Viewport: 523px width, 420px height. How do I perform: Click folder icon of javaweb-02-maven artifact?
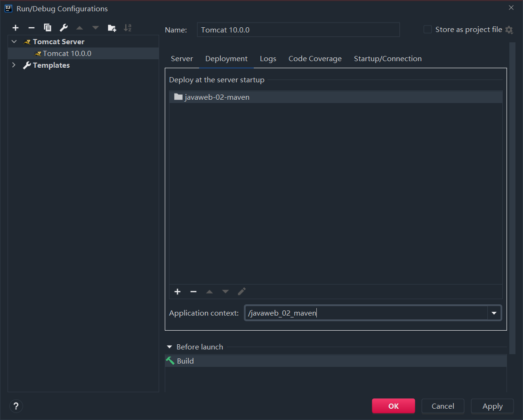pyautogui.click(x=178, y=97)
